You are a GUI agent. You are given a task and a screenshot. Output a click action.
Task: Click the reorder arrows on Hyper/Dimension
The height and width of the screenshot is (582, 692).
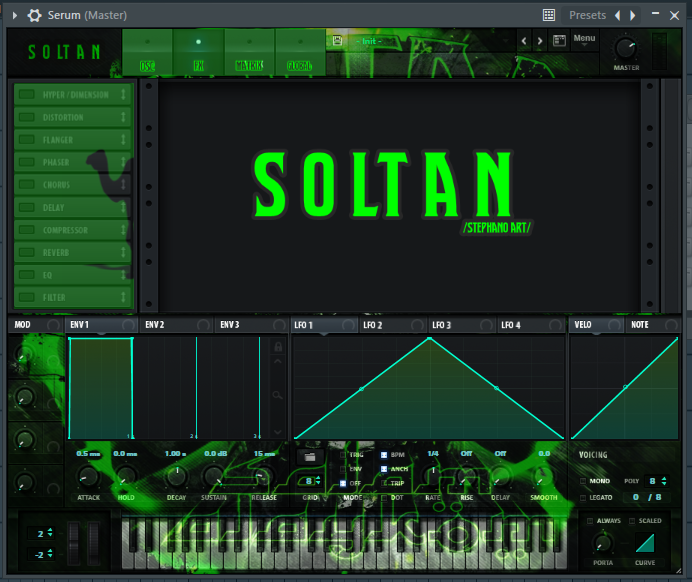pos(124,94)
